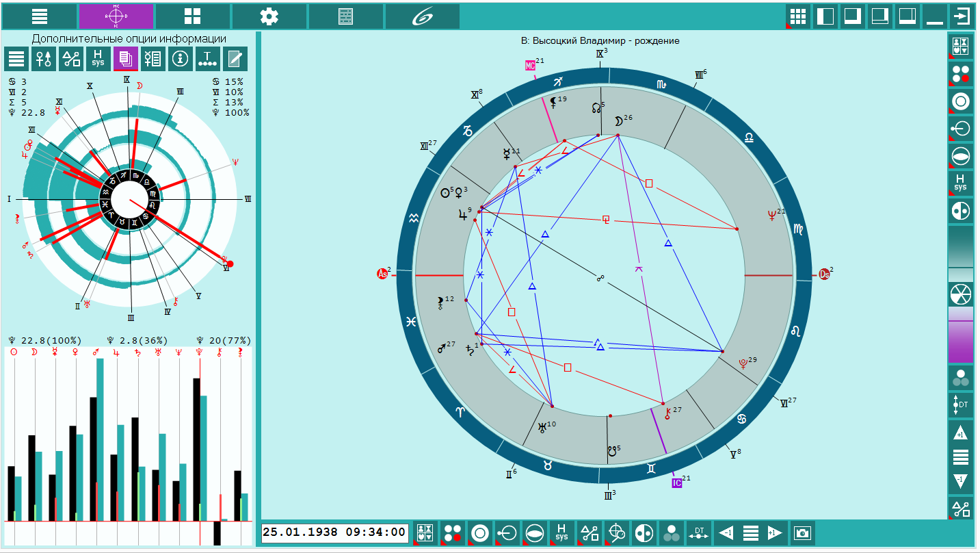
Task: Open the settings gear tab
Action: pyautogui.click(x=269, y=16)
